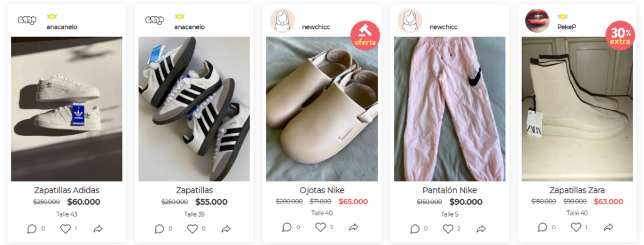Share the Zapatillas Zara listing
The height and width of the screenshot is (245, 644).
coord(609,227)
